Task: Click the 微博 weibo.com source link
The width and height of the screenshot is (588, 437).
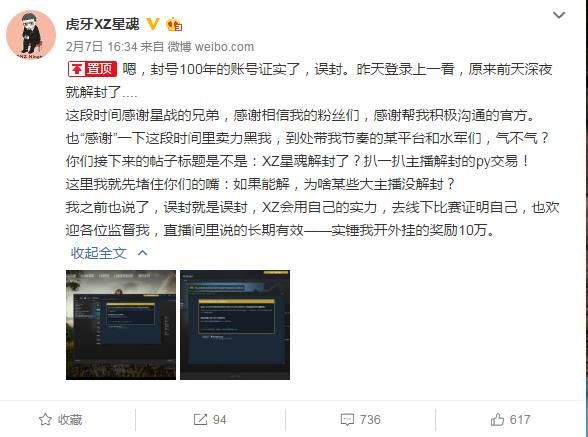Action: (211, 47)
